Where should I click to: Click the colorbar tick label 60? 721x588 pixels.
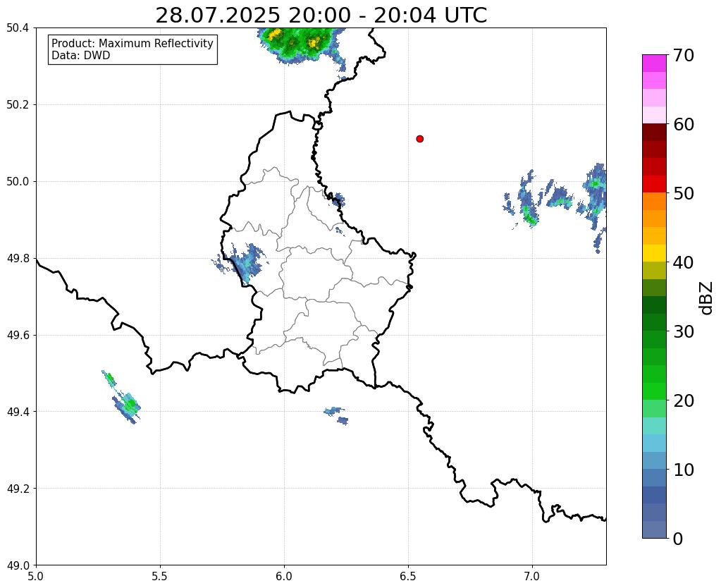coord(684,124)
